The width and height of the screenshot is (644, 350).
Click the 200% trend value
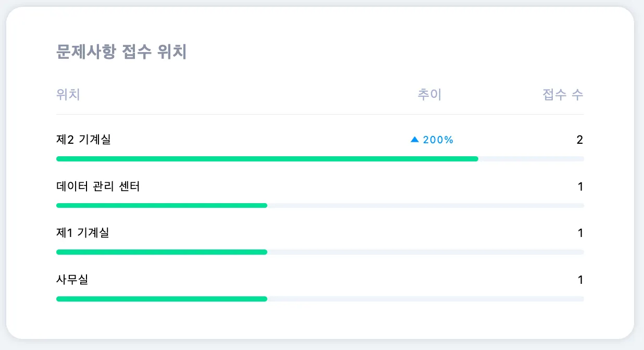(438, 140)
